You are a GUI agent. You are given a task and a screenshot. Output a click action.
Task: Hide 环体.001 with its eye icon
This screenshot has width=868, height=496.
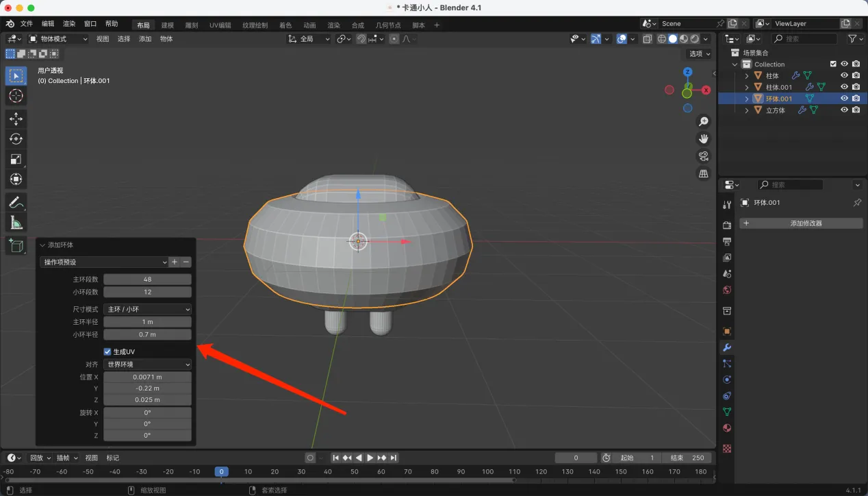point(844,99)
